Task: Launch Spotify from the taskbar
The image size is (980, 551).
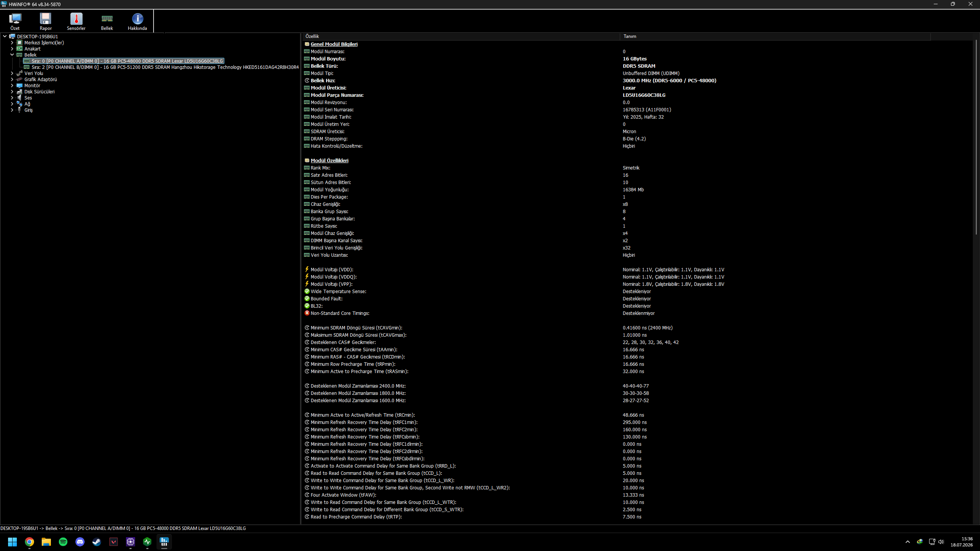Action: pos(63,542)
